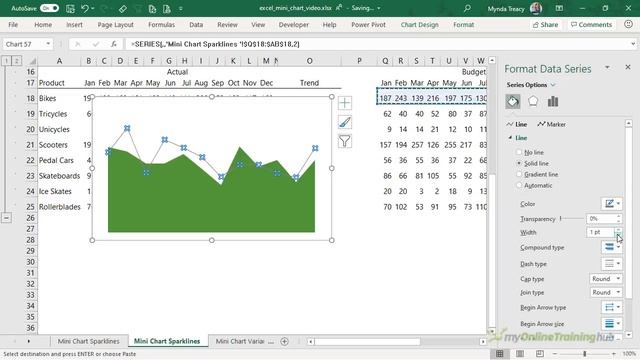Switch to Mini Chart Variance sheet tab
This screenshot has width=640, height=360.
240,341
